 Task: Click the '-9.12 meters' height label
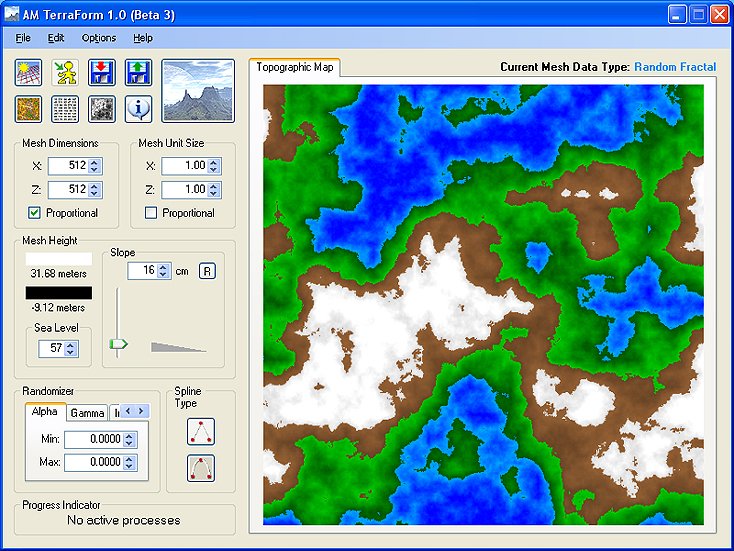58,308
